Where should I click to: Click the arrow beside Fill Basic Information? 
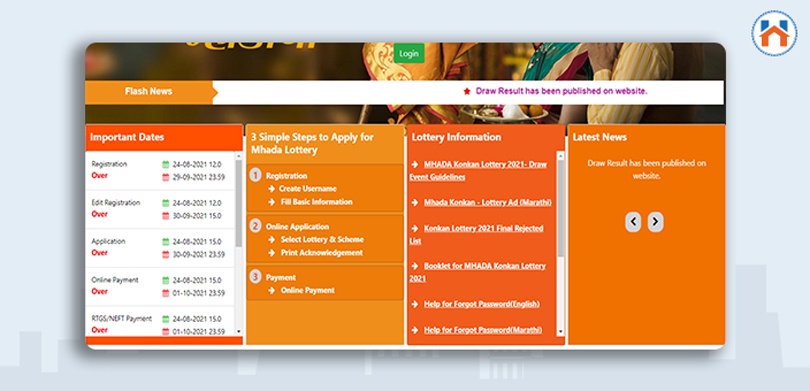coord(272,202)
